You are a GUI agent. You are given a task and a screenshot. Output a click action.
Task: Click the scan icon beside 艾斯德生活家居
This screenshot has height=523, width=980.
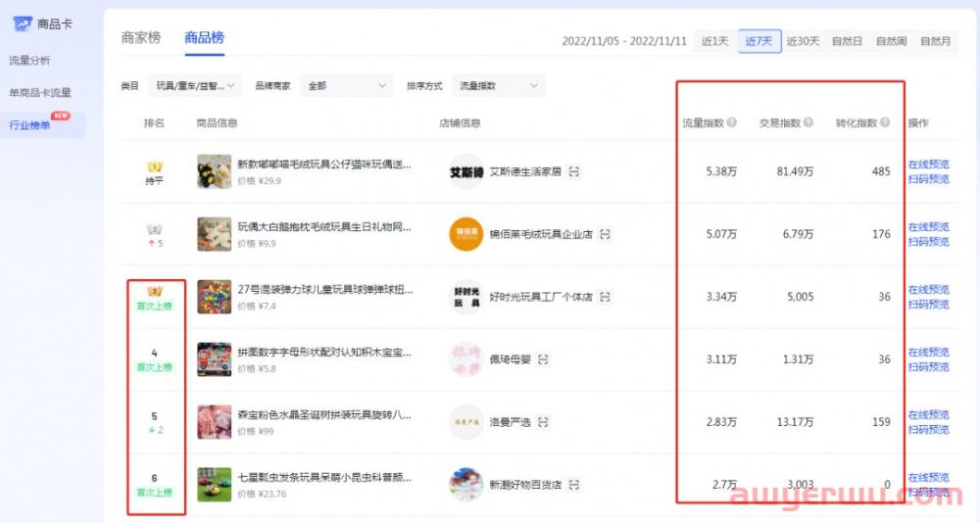[573, 171]
